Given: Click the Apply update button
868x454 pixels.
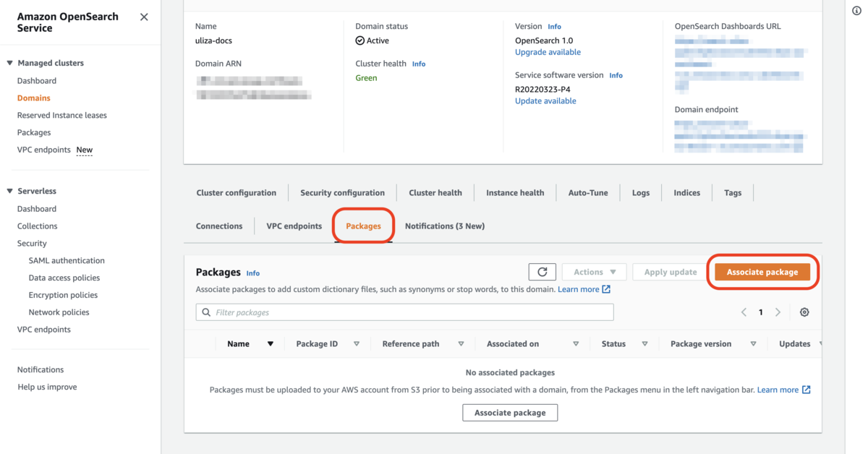Looking at the screenshot, I should 671,272.
